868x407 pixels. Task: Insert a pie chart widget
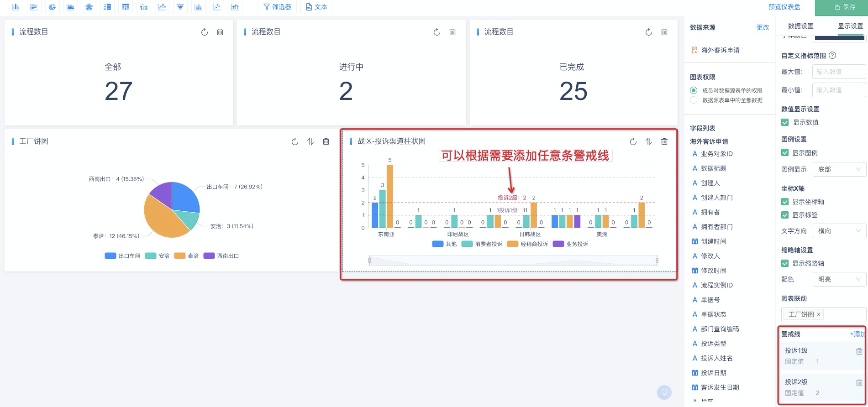pos(53,7)
